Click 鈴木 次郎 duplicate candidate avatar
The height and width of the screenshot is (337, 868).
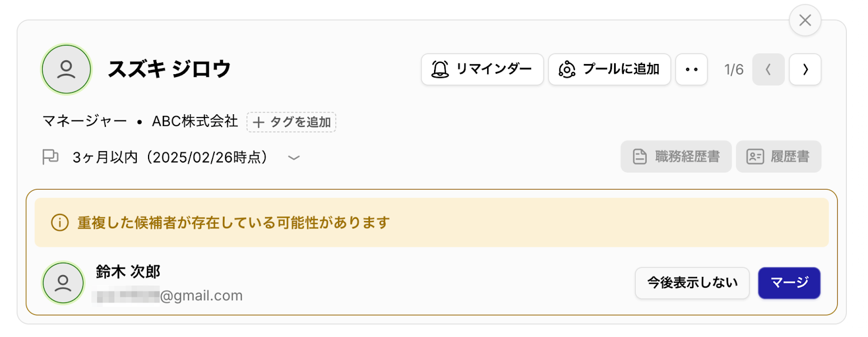pyautogui.click(x=63, y=283)
